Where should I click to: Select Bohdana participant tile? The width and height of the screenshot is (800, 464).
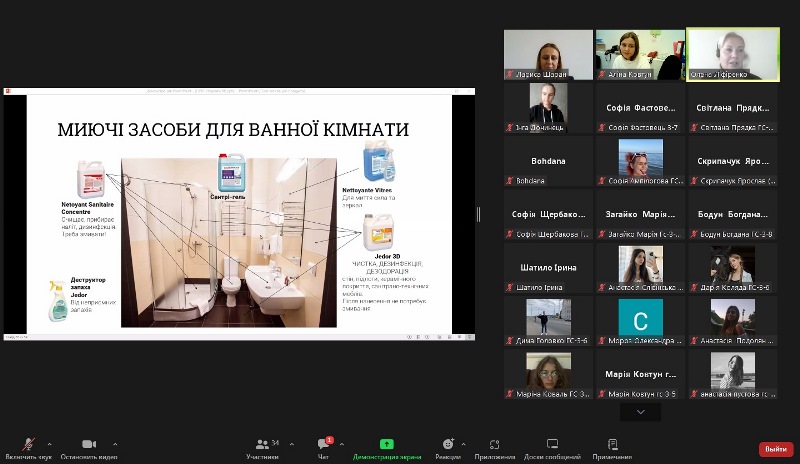tap(548, 161)
